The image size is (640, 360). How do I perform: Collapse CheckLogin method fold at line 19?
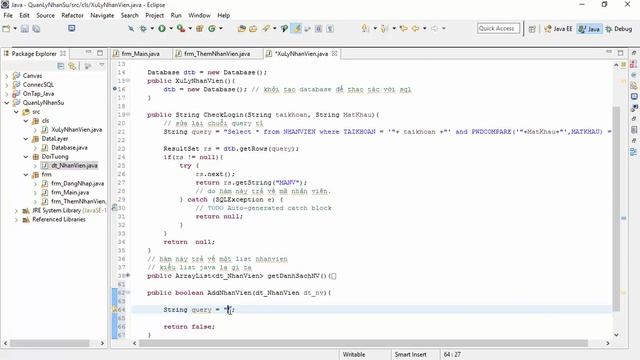click(128, 115)
